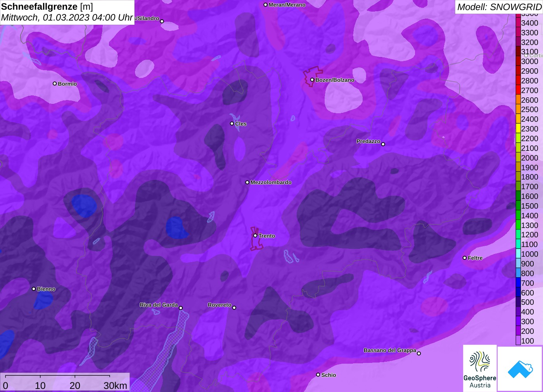Click the 2300 yellow legend swatch

518,129
